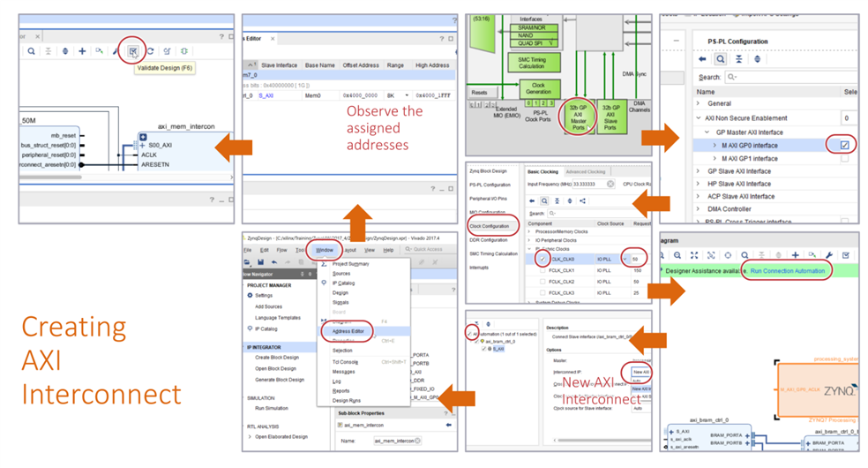Click collapse-all icon in PS-PL Configuration toolbar
The image size is (868, 468).
coord(739,58)
